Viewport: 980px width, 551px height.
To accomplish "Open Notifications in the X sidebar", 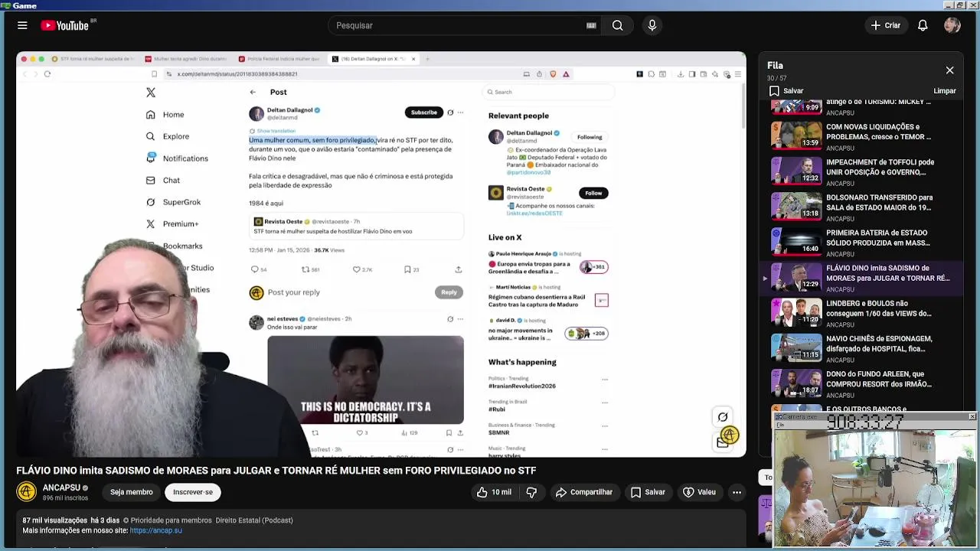I will pyautogui.click(x=177, y=158).
